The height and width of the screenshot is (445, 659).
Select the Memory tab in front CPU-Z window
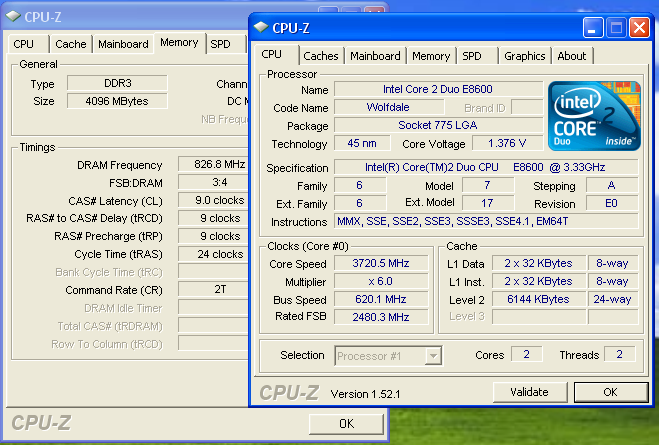[431, 56]
